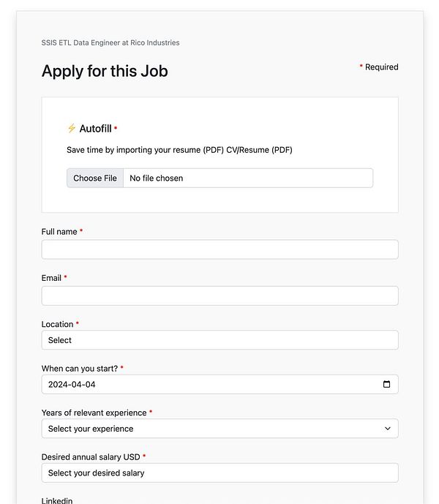Click the Choose File button

(95, 178)
